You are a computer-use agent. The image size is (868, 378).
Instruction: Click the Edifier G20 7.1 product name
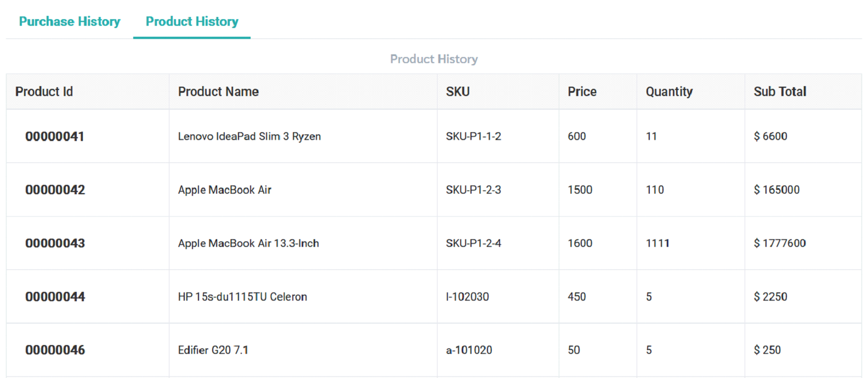click(213, 350)
